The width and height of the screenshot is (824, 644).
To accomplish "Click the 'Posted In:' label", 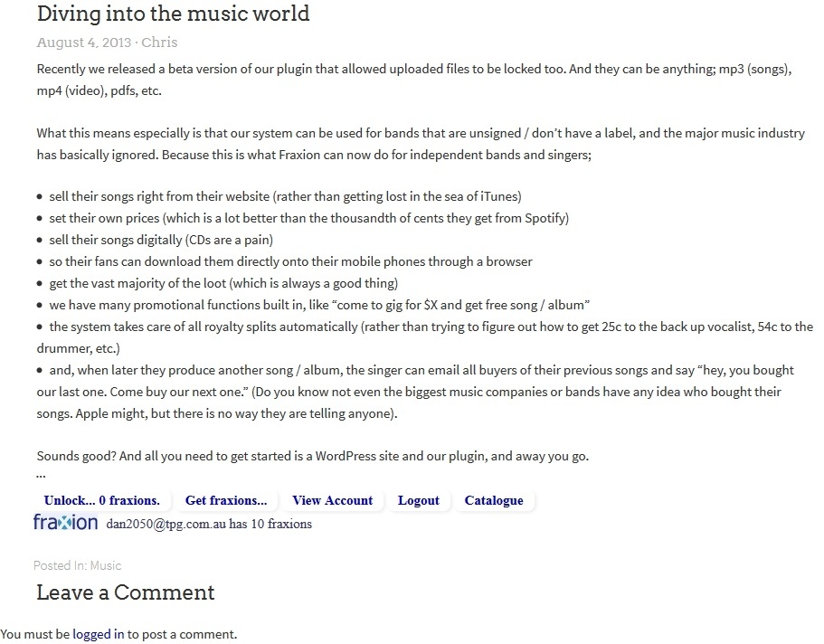I will [x=60, y=565].
